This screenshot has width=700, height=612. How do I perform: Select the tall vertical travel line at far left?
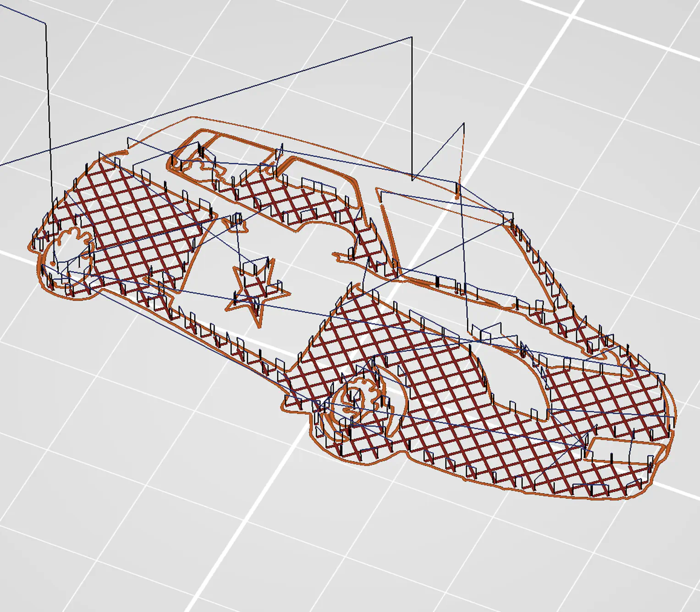click(48, 115)
